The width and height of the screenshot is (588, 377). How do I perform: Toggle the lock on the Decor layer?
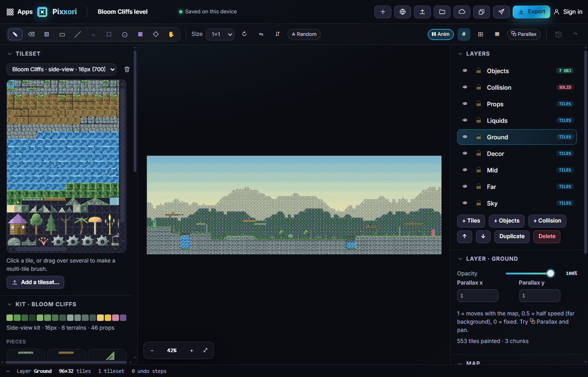[478, 154]
